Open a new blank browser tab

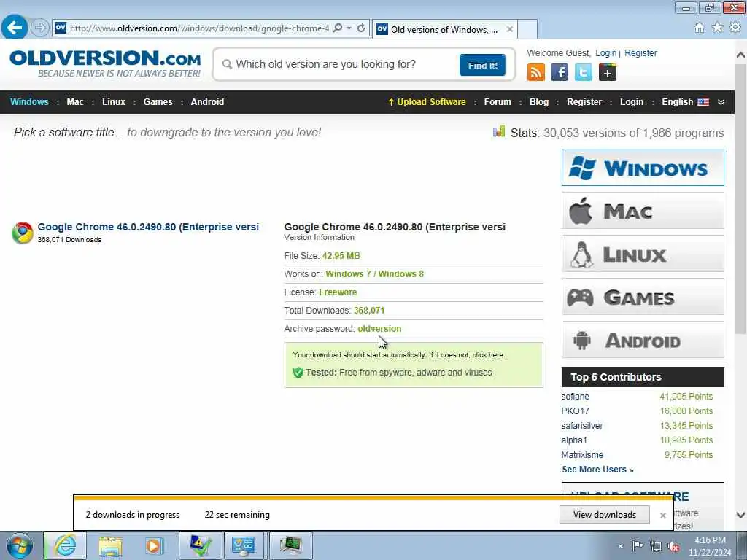(527, 29)
